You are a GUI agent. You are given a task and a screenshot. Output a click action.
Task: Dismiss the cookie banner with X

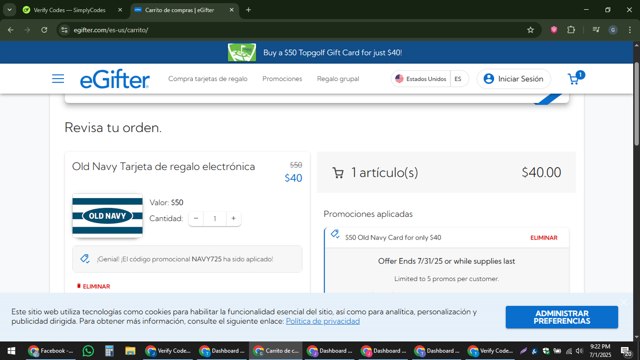point(624,301)
